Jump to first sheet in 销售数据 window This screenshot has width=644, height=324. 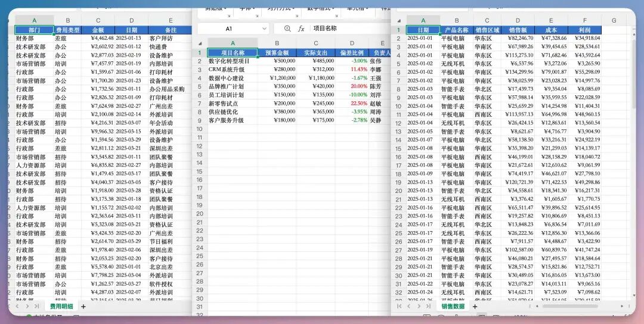(399, 306)
